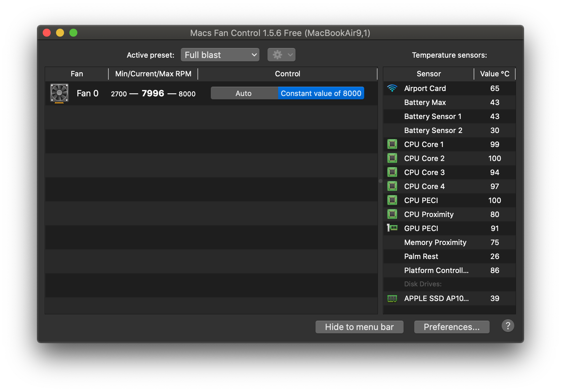561x392 pixels.
Task: Close the Macs Fan Control window
Action: coord(47,33)
